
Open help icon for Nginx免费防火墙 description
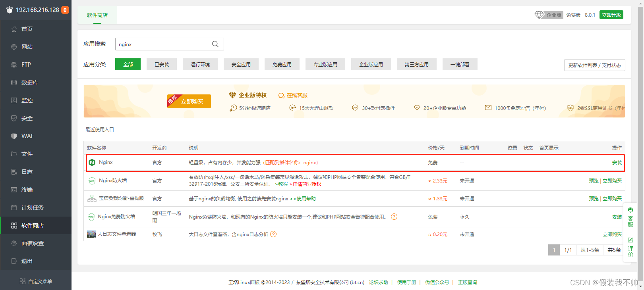(394, 217)
